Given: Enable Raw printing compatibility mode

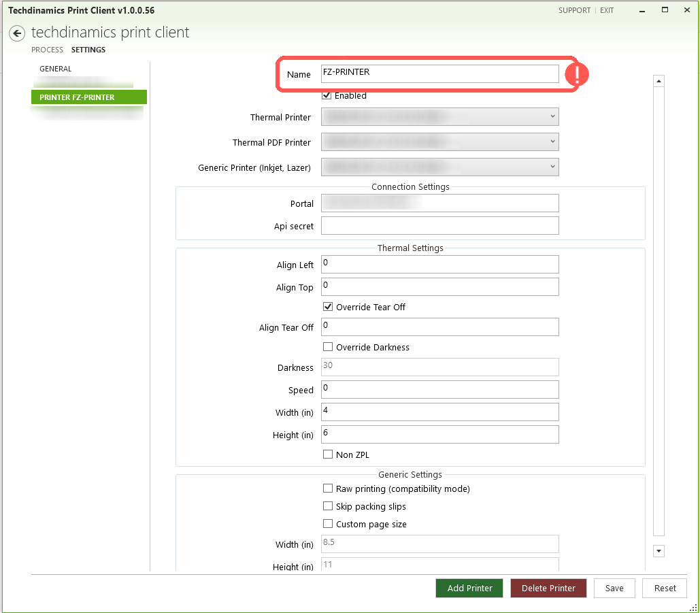Looking at the screenshot, I should click(x=328, y=488).
